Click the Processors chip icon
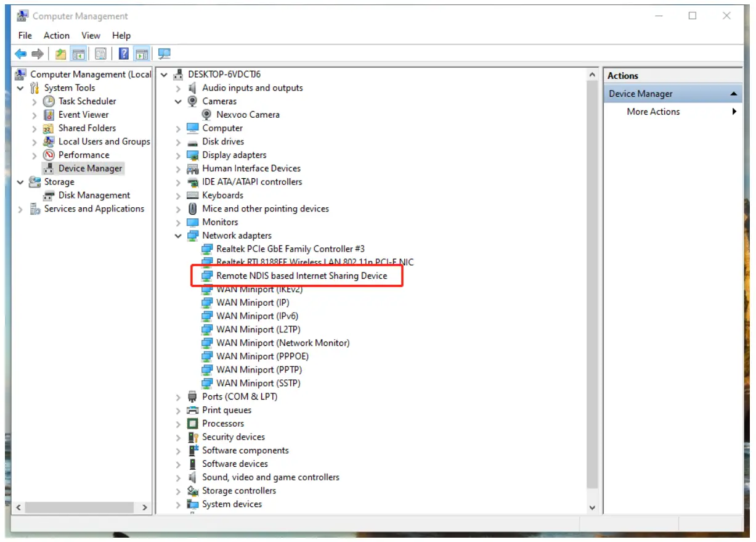This screenshot has height=542, width=756. point(192,424)
